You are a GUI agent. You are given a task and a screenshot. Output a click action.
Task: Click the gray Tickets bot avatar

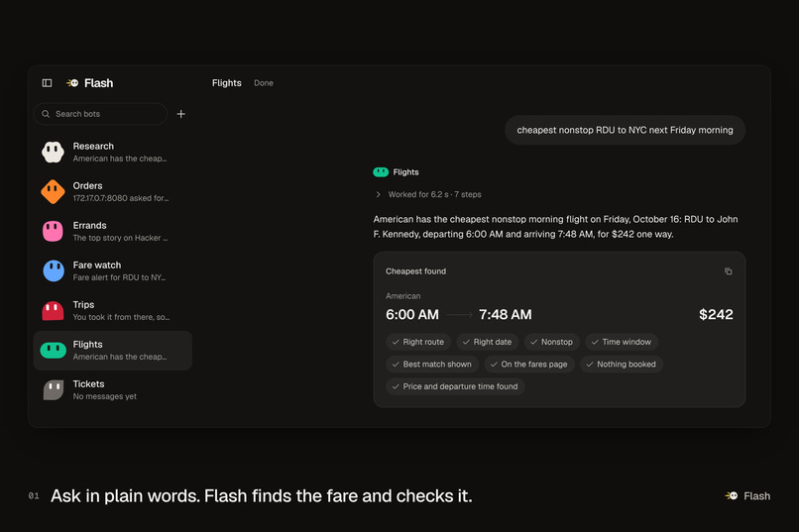pyautogui.click(x=53, y=390)
